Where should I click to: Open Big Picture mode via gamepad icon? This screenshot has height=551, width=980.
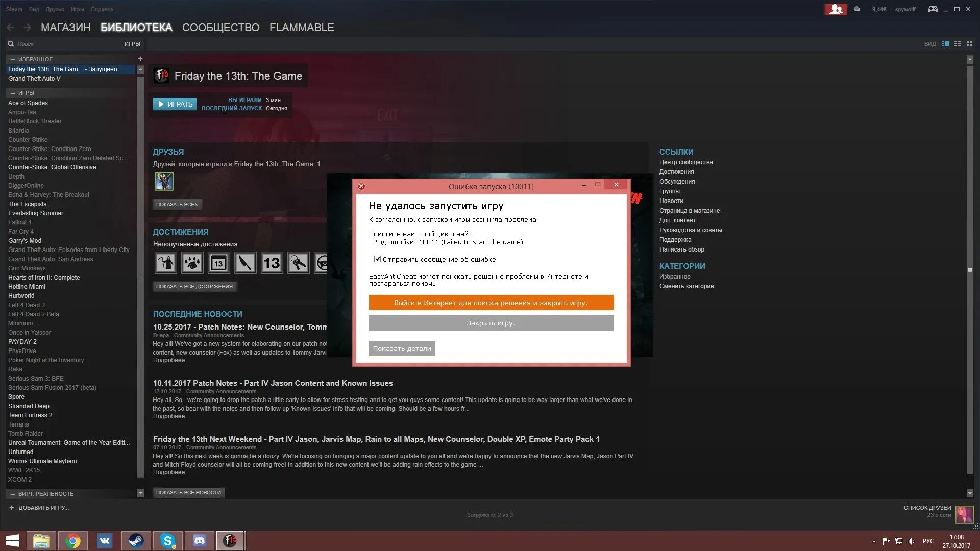(933, 9)
